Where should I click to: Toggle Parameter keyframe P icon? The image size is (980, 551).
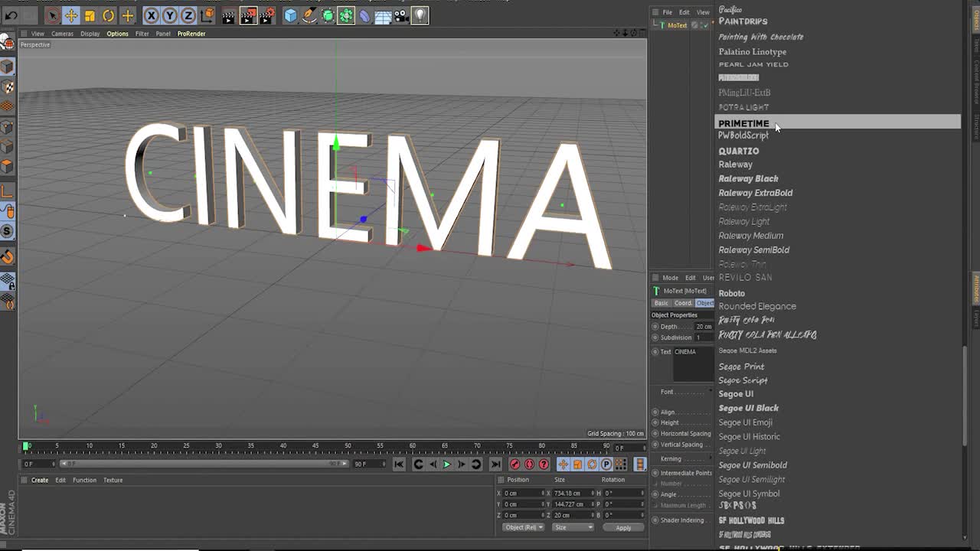point(606,464)
